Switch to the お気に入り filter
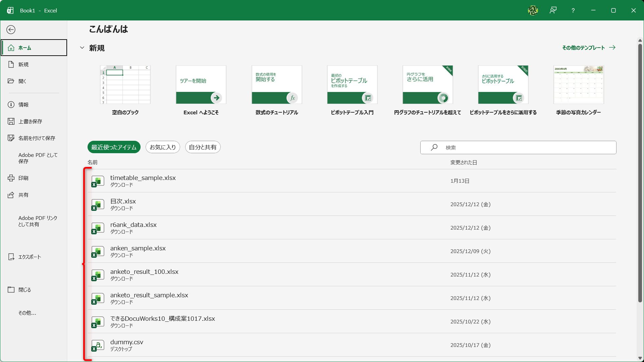Viewport: 644px width, 362px height. [162, 147]
